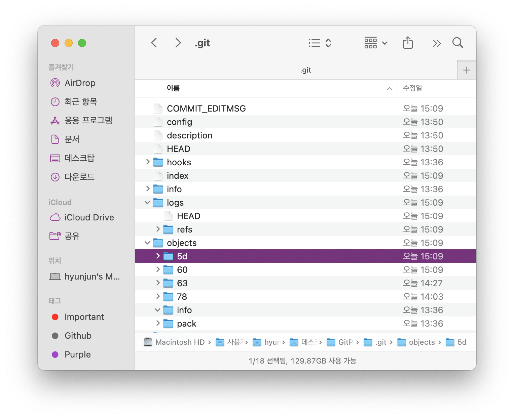Collapse the logs folder

pos(147,202)
